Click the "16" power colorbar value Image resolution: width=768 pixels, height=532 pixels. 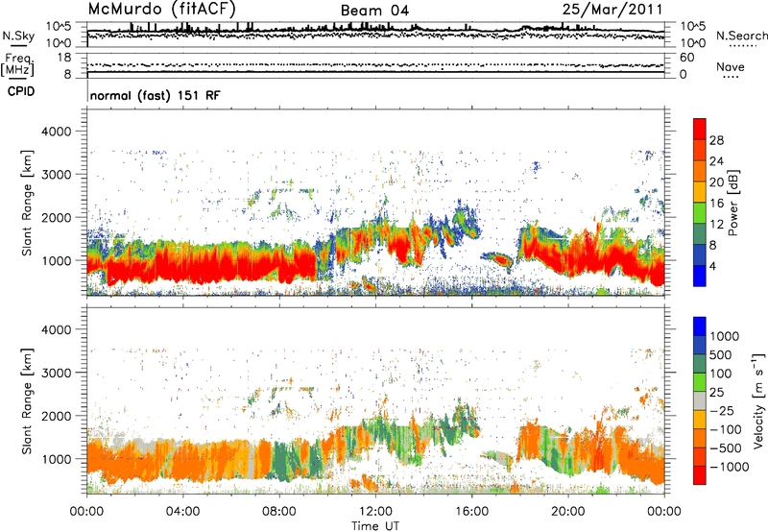[x=716, y=204]
